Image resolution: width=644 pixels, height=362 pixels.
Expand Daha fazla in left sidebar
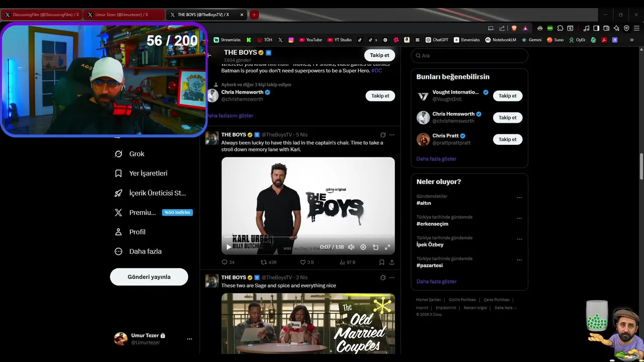pyautogui.click(x=138, y=251)
